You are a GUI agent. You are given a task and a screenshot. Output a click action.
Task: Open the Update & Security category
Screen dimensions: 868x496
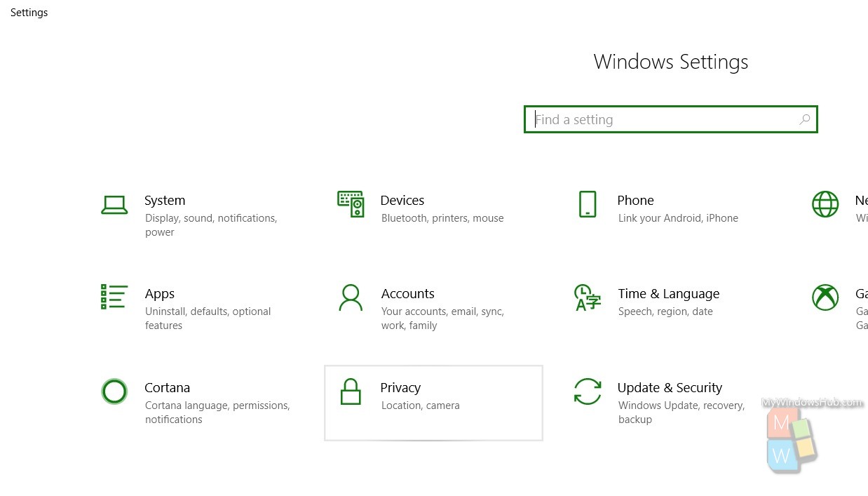pos(670,388)
